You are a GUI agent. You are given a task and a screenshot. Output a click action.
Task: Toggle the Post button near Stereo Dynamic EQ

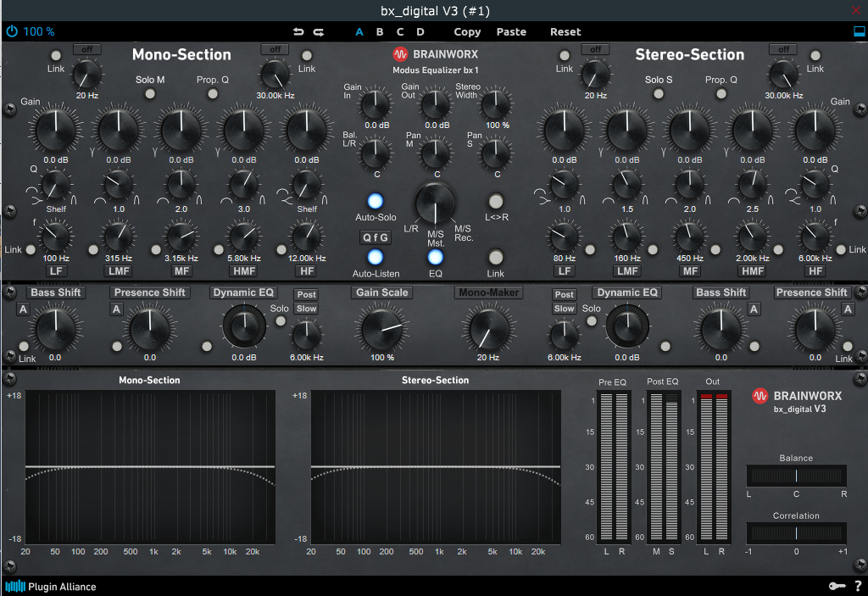(x=564, y=295)
